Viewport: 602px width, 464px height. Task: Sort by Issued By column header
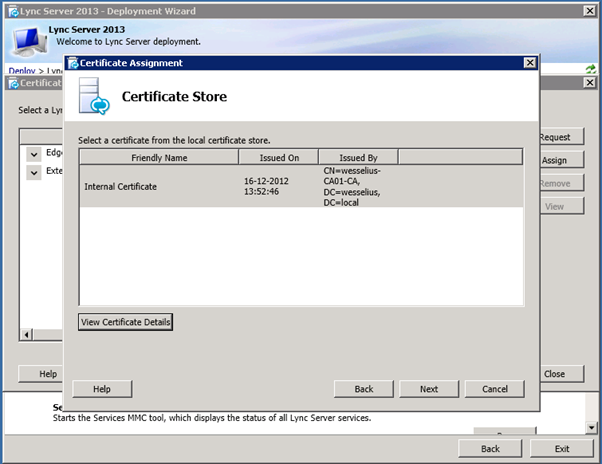pos(358,157)
